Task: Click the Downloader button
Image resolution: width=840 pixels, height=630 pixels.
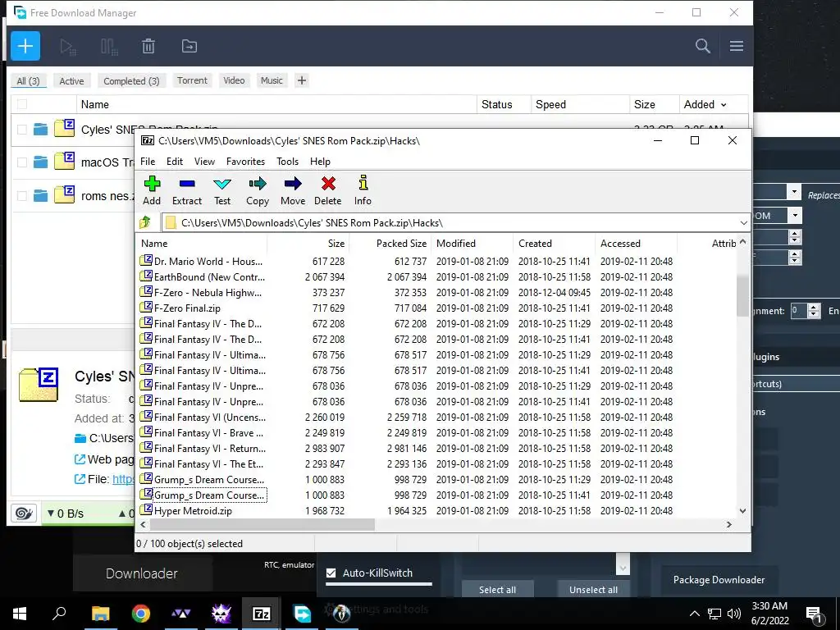Action: click(142, 573)
